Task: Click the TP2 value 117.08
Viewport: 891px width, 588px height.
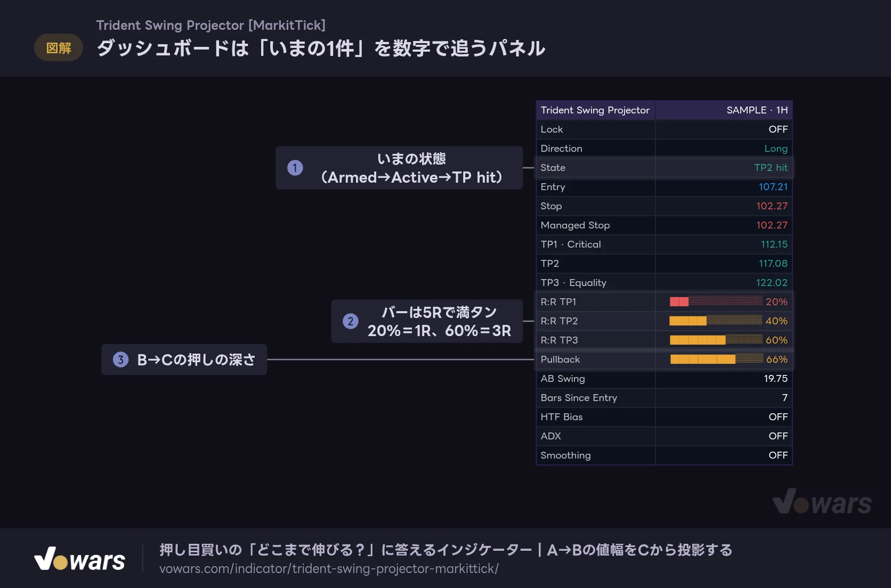Action: pyautogui.click(x=773, y=264)
